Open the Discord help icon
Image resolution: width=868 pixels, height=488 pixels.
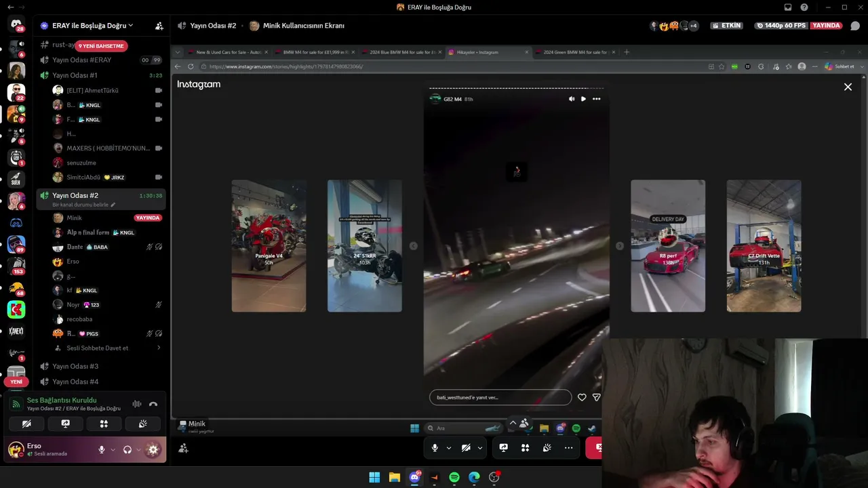[x=804, y=7]
